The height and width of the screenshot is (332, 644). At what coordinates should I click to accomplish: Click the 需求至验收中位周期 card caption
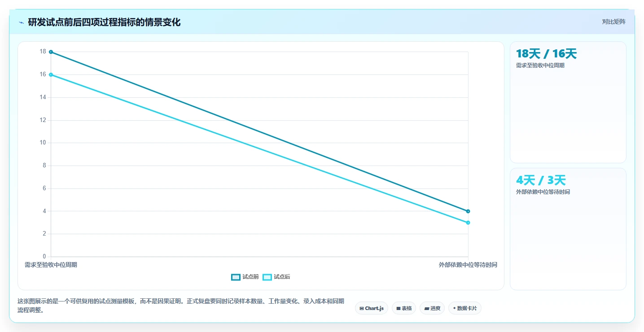[540, 66]
